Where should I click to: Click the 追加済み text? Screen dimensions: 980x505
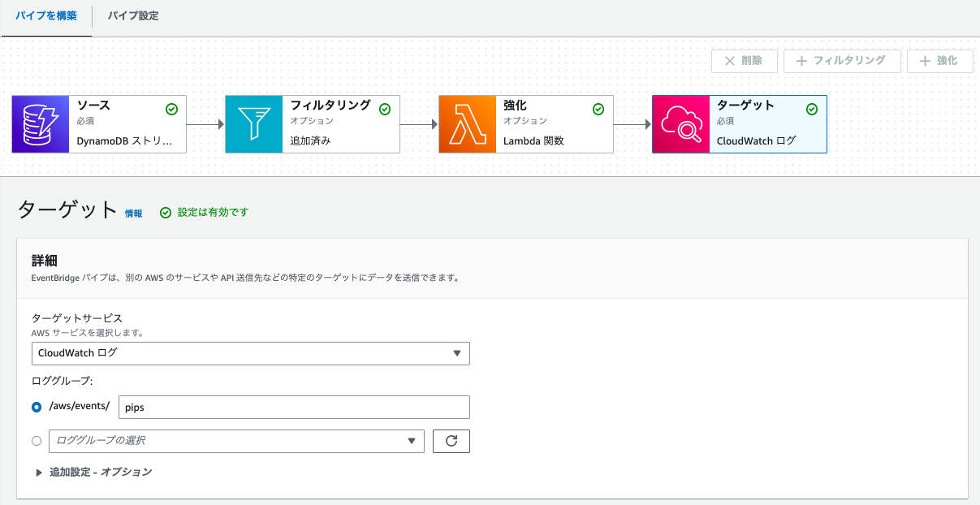coord(310,140)
